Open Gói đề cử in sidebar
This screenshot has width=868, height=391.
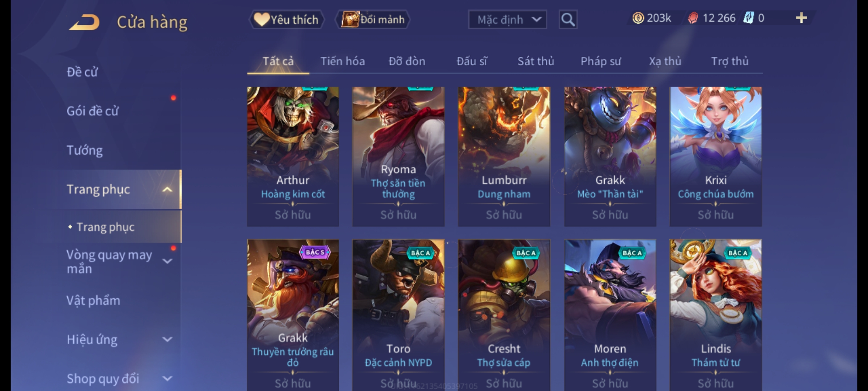tap(93, 111)
